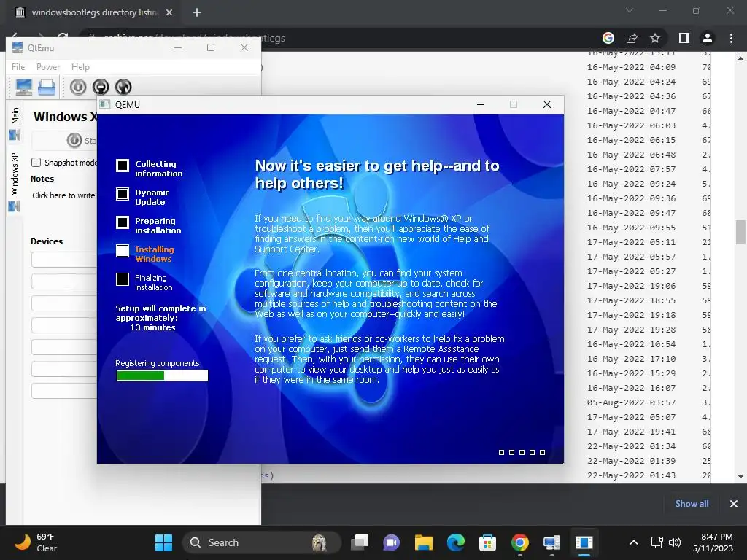Click the first Devices entry box
The image size is (747, 560).
pyautogui.click(x=64, y=260)
